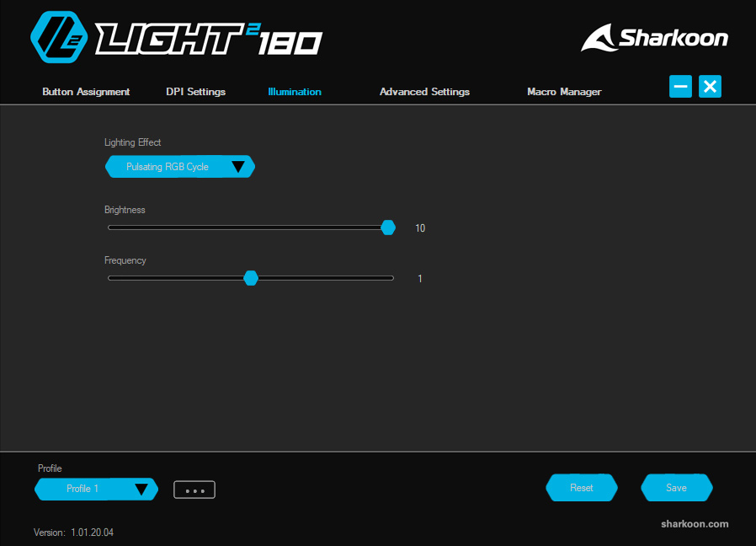
Task: Close the Sharkoon software window
Action: coord(710,87)
